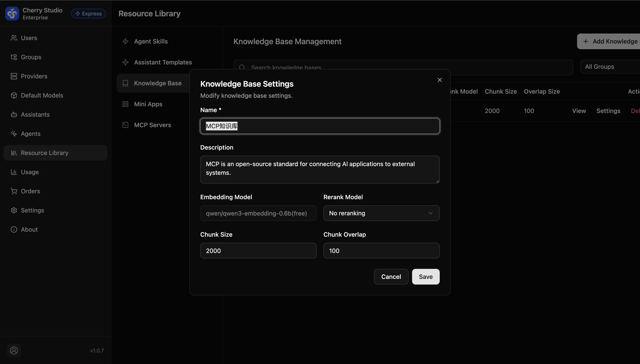The height and width of the screenshot is (364, 640).
Task: Click the Agents sparkle cursor icon
Action: pos(14,134)
